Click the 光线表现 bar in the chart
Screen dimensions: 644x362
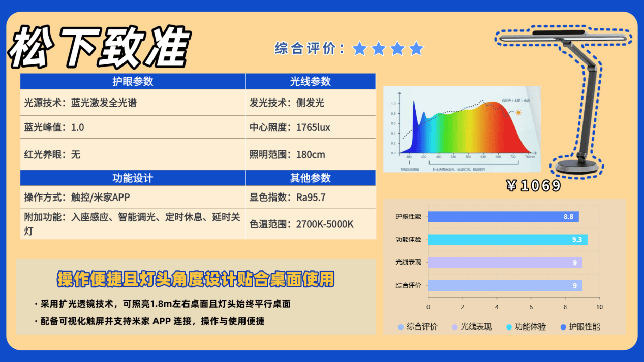[x=505, y=262]
